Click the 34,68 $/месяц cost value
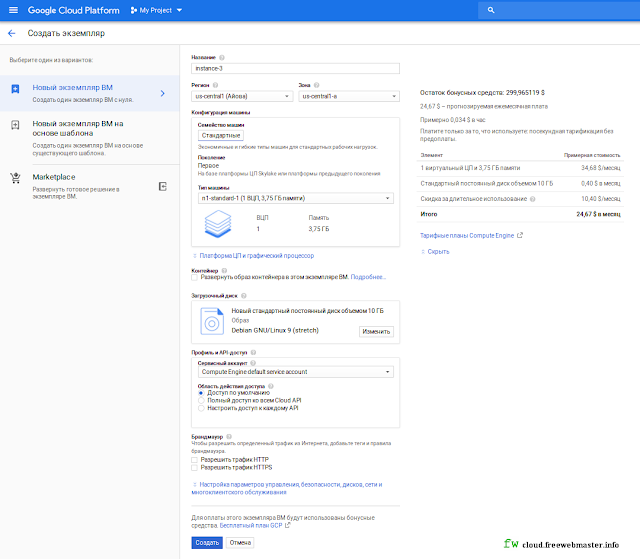The width and height of the screenshot is (640, 559). 601,168
